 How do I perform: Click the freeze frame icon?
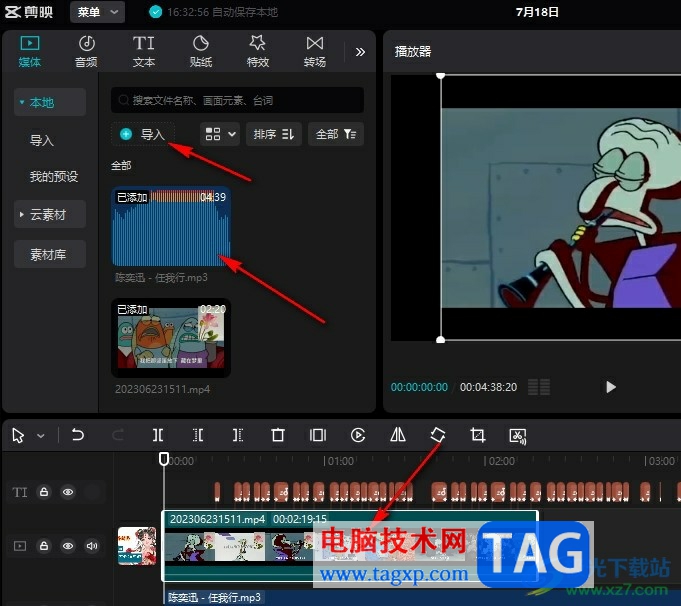point(317,435)
